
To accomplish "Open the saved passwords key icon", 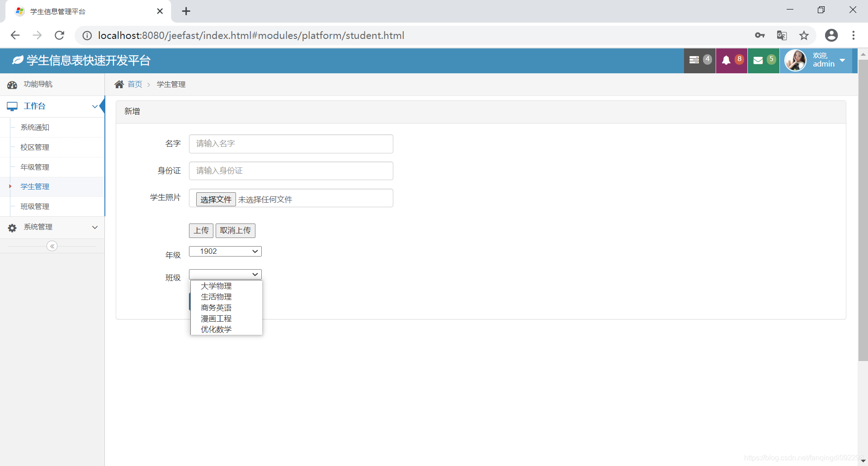I will (x=760, y=35).
